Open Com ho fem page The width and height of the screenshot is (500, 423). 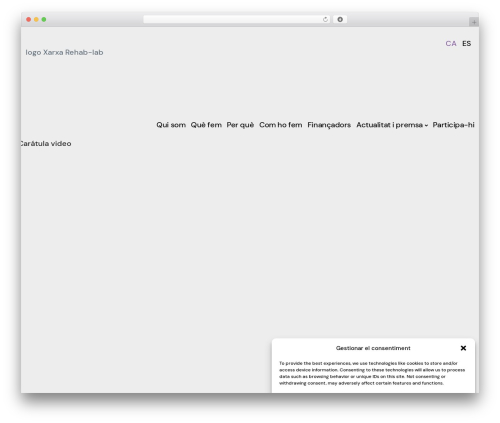pyautogui.click(x=281, y=125)
